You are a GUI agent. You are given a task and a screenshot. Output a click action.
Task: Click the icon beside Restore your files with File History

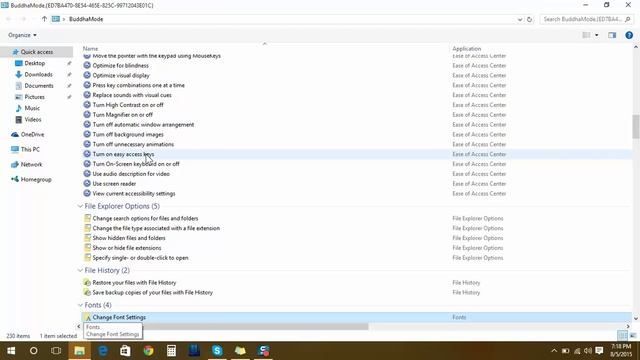click(x=87, y=282)
